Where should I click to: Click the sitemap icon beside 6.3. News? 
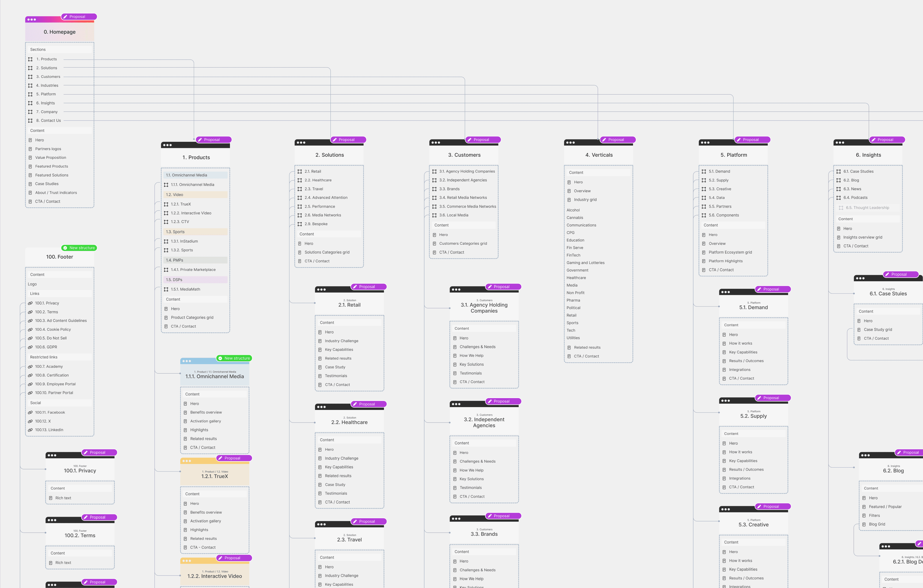(x=838, y=189)
